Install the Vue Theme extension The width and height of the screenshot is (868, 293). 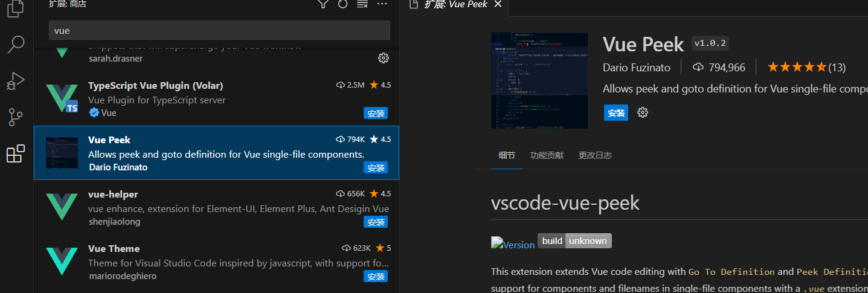(x=376, y=276)
